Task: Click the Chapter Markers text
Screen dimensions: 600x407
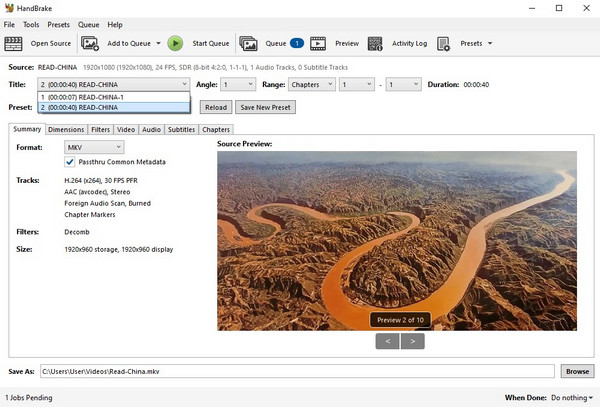Action: [x=90, y=215]
